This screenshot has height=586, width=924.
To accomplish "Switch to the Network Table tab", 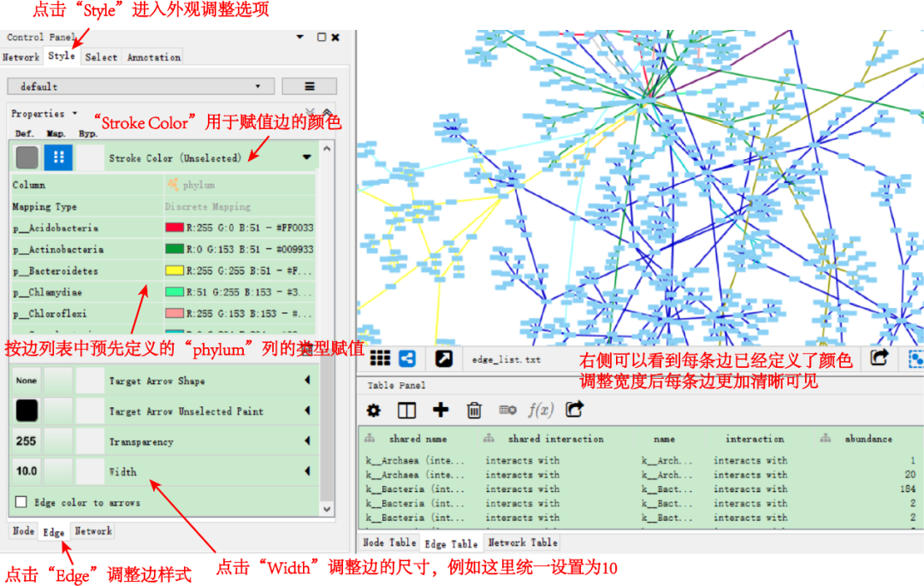I will pyautogui.click(x=523, y=542).
